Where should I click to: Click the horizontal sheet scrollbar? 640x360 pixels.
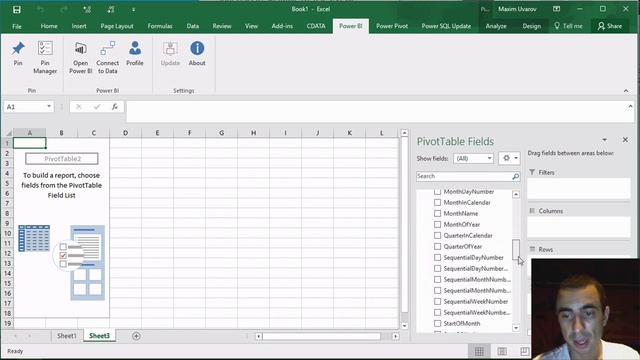(322, 336)
